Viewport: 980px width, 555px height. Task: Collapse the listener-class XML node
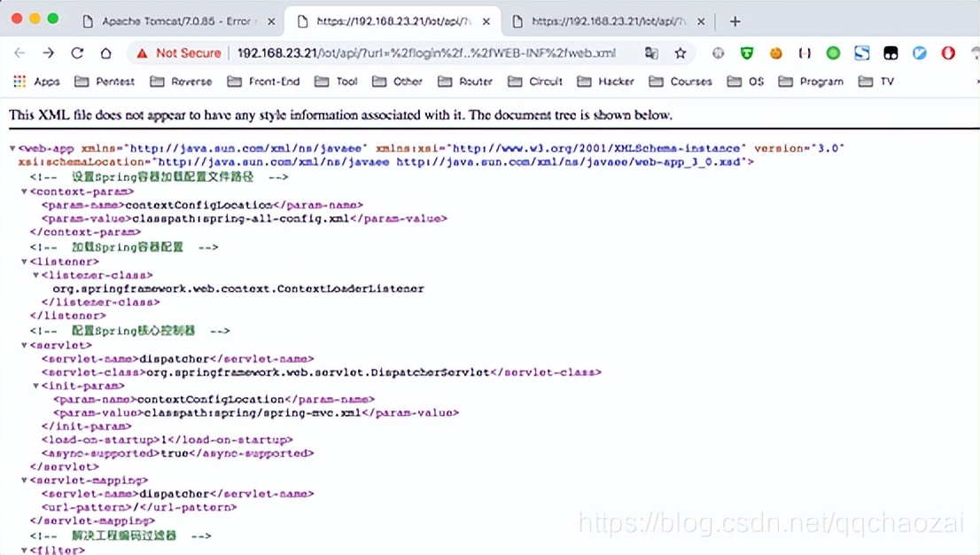[x=36, y=276]
